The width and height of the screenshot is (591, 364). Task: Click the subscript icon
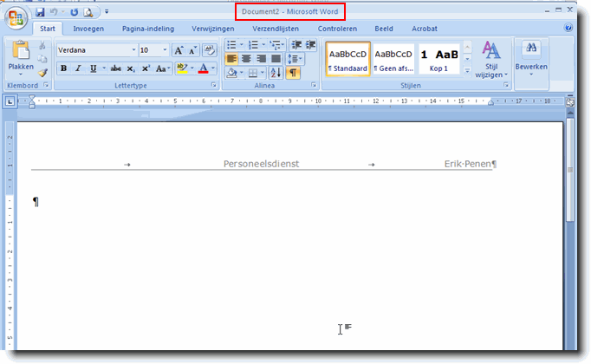tap(132, 68)
